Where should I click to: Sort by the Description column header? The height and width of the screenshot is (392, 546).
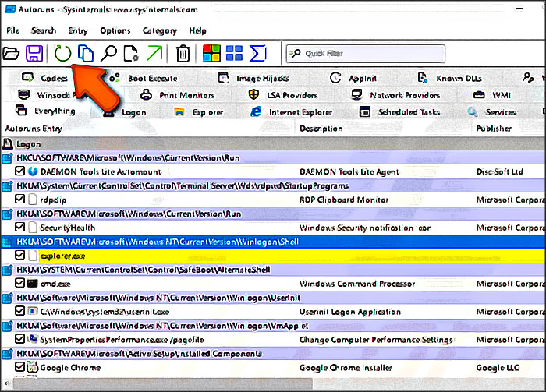[x=321, y=129]
